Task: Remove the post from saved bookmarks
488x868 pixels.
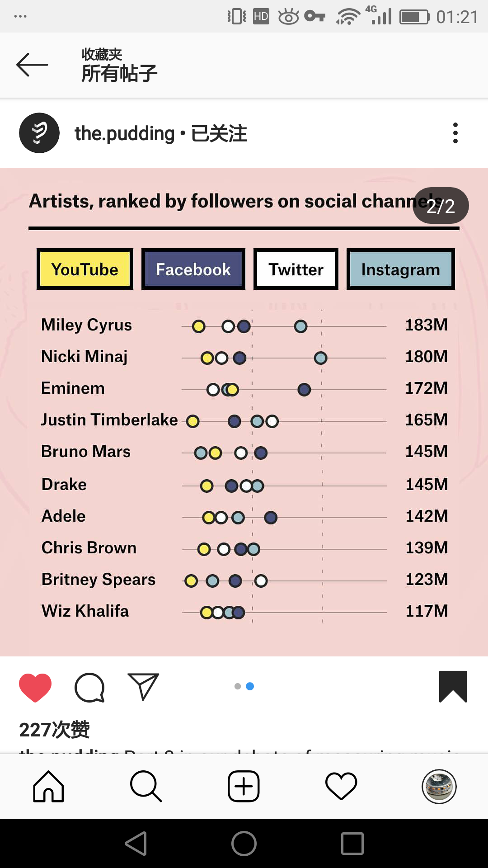Action: [453, 686]
